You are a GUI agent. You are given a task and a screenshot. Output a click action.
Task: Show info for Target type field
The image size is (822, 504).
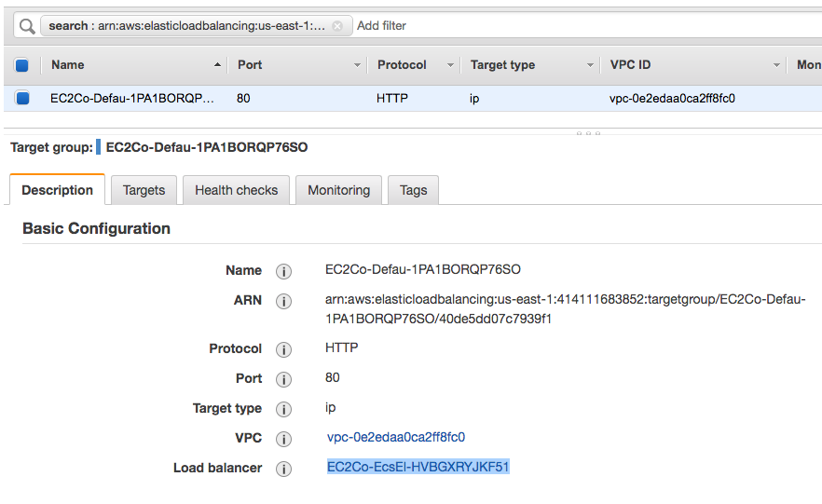(x=284, y=409)
